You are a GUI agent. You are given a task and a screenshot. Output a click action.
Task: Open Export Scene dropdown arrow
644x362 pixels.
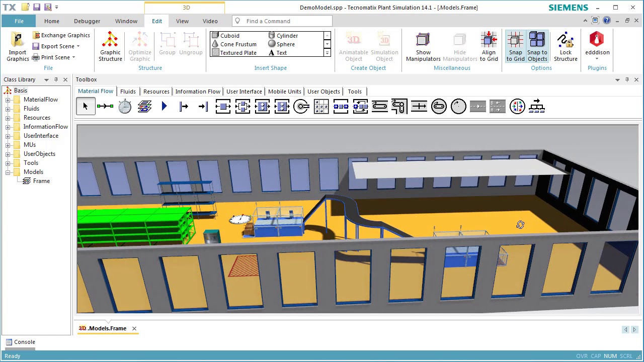click(78, 46)
